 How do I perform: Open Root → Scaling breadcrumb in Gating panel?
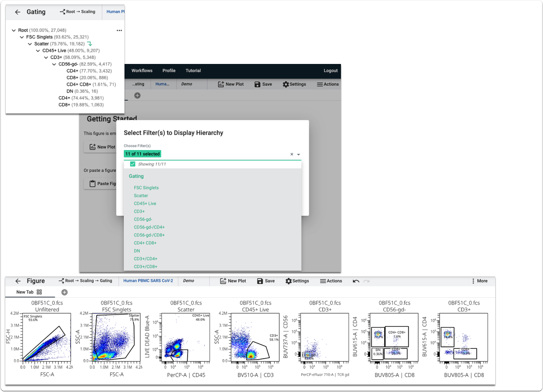click(x=78, y=12)
